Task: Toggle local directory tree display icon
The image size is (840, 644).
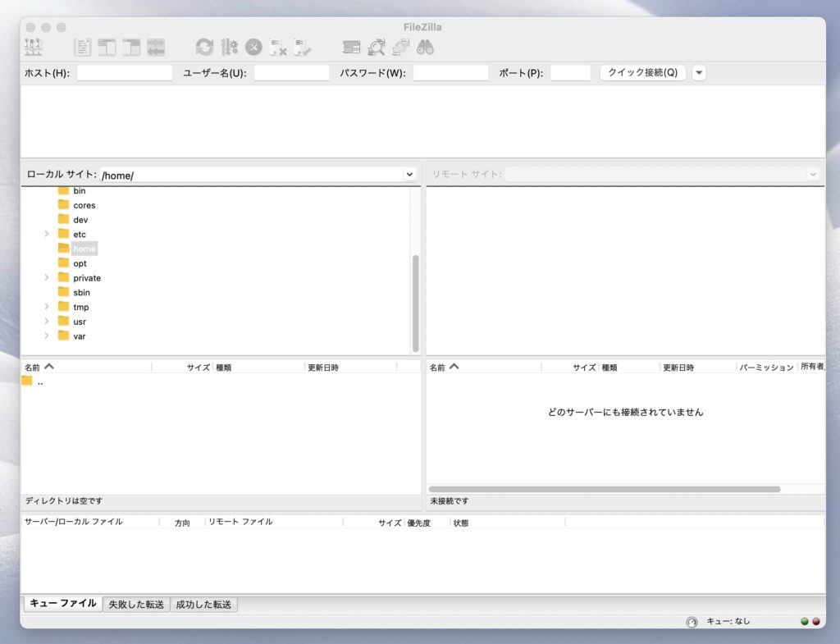Action: tap(107, 48)
